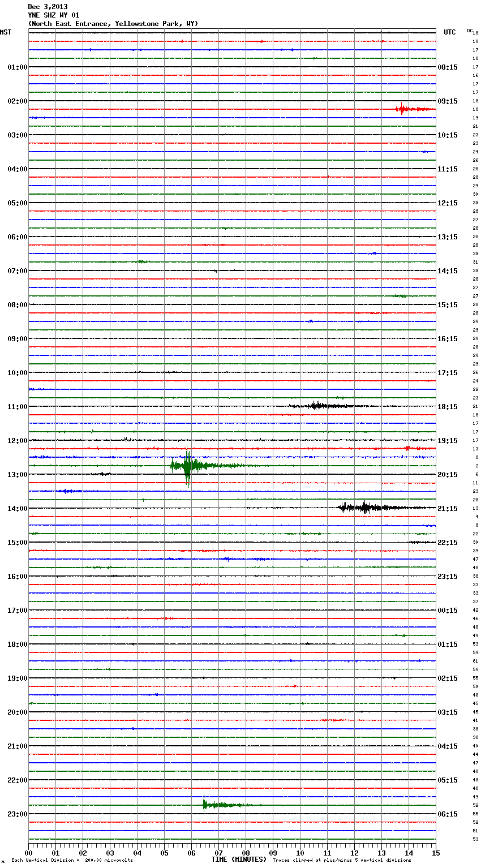Viewport: 481px width, 868px height.
Task: Select the 15:00 MST time label
Action: [x=18, y=543]
